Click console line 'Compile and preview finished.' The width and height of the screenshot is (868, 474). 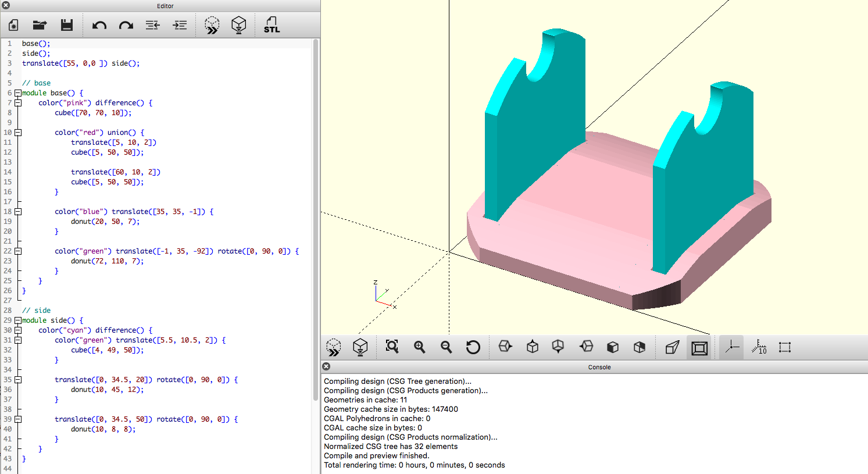click(376, 455)
